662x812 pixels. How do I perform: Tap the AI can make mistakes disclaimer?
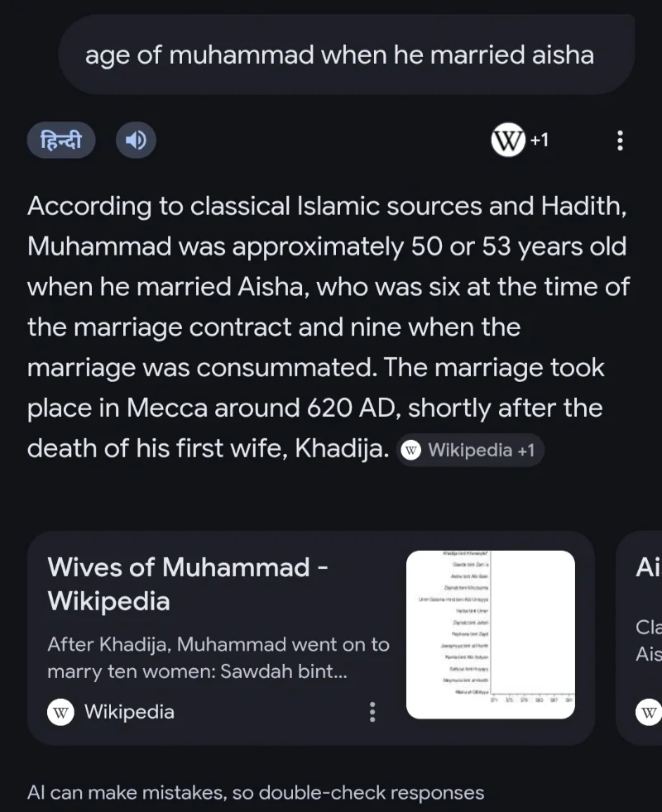pyautogui.click(x=256, y=792)
